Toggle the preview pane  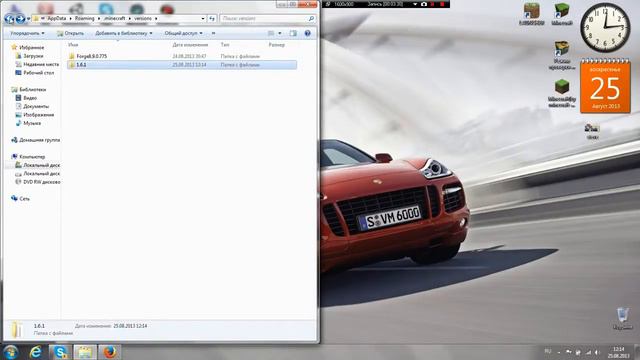tap(293, 33)
